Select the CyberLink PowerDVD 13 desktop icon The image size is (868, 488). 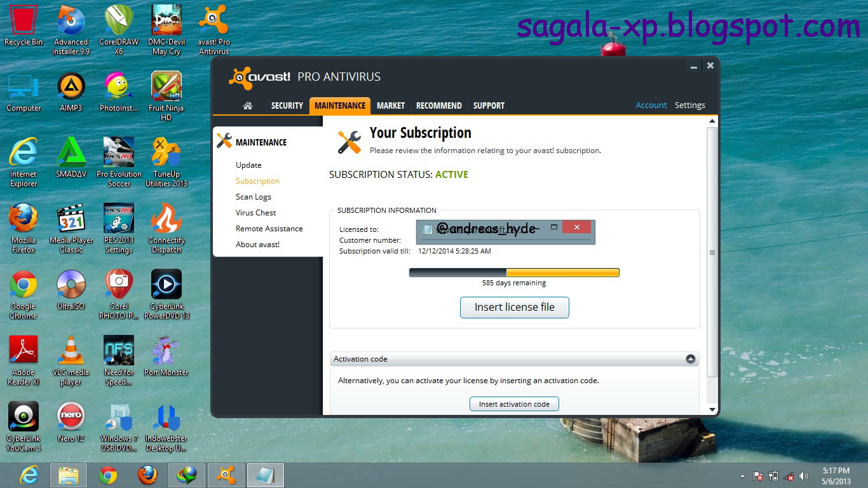[x=166, y=295]
